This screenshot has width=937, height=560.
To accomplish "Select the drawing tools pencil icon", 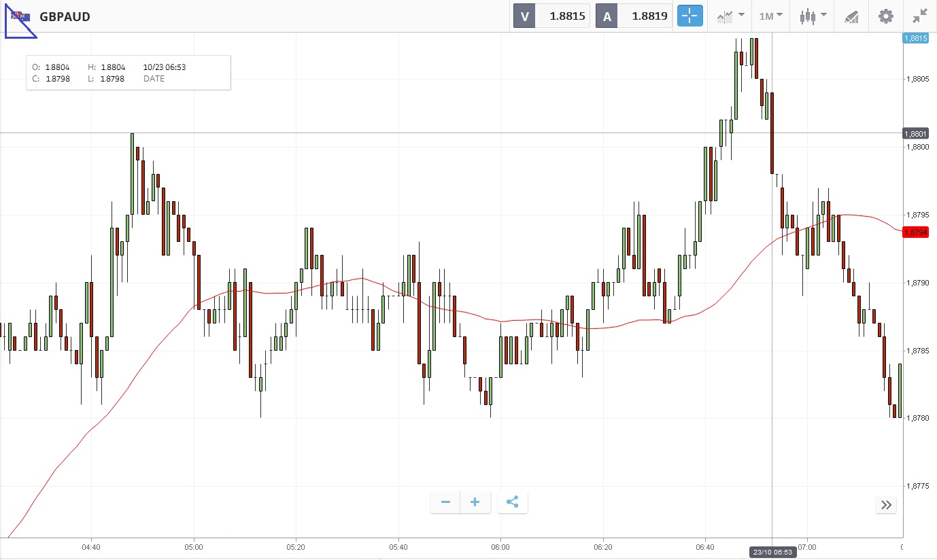I will (x=851, y=16).
